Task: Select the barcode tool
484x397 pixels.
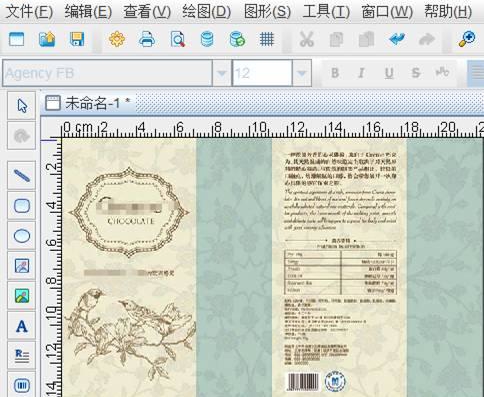Action: [22, 385]
